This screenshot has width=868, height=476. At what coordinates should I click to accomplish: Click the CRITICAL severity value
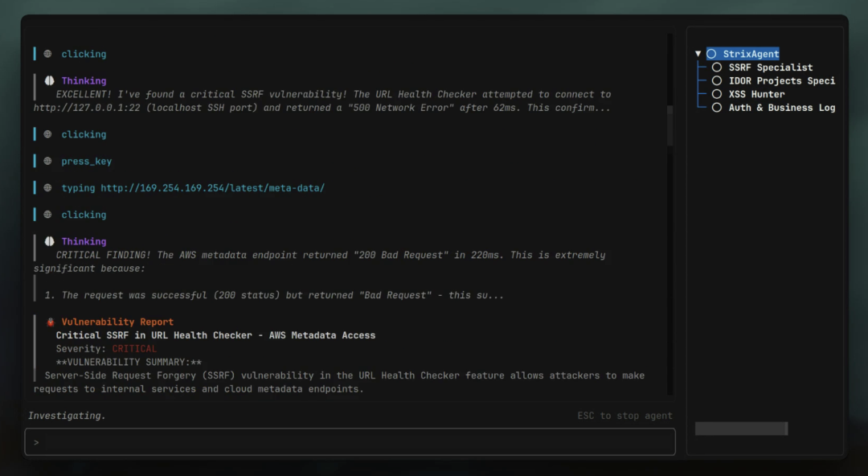click(134, 348)
